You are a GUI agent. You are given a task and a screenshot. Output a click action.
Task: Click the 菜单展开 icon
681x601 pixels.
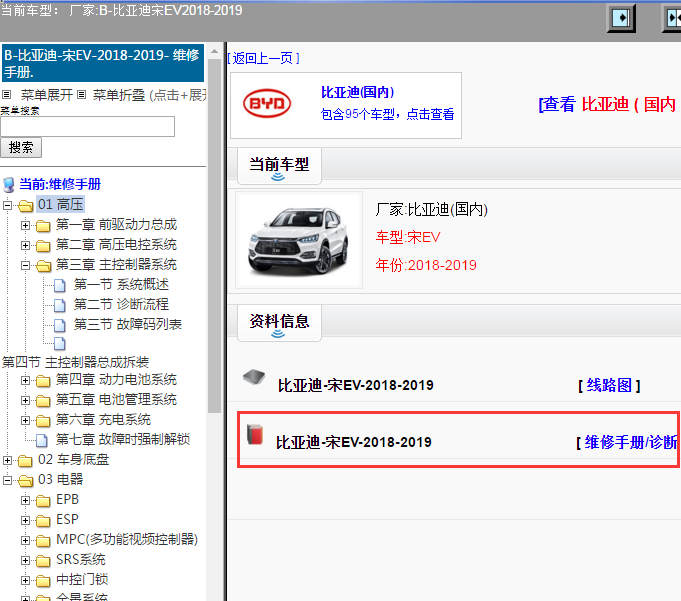pyautogui.click(x=7, y=94)
